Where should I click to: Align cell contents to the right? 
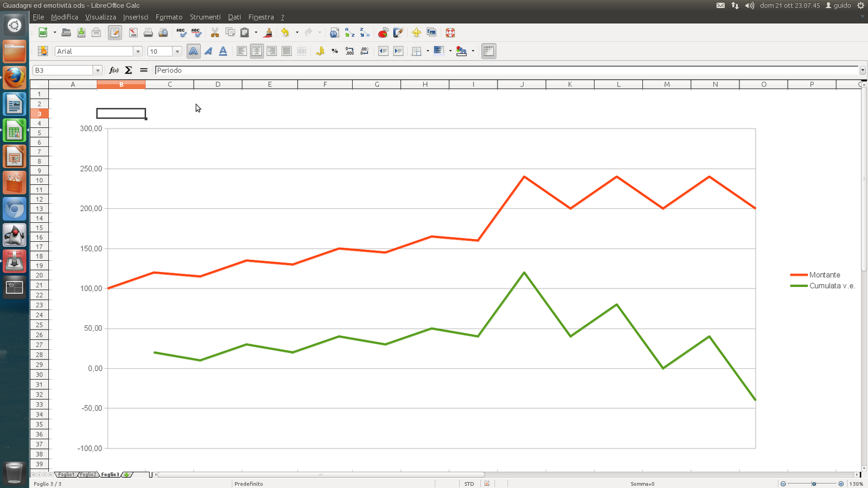pyautogui.click(x=272, y=51)
